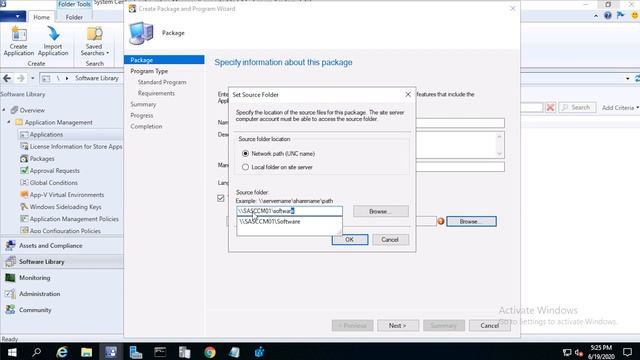Select the Overview tree node
This screenshot has width=640, height=360.
click(32, 110)
